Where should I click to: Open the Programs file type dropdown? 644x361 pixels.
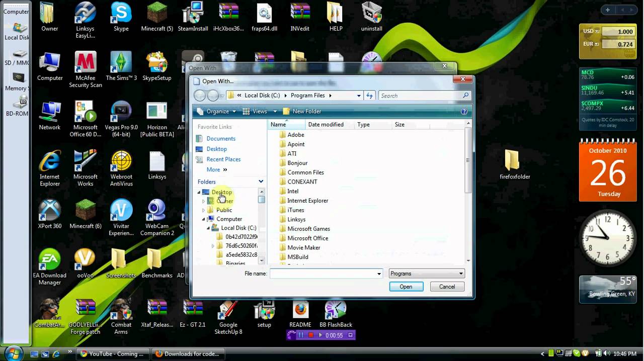427,274
